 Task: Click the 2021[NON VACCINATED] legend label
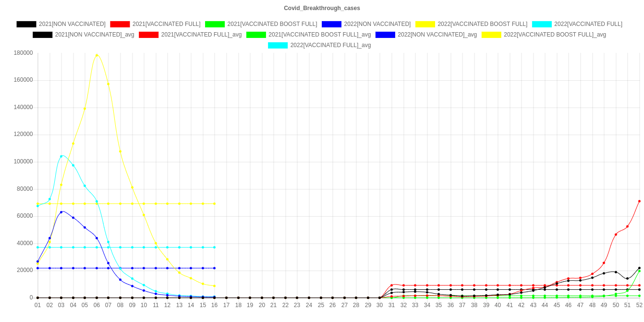coord(72,24)
